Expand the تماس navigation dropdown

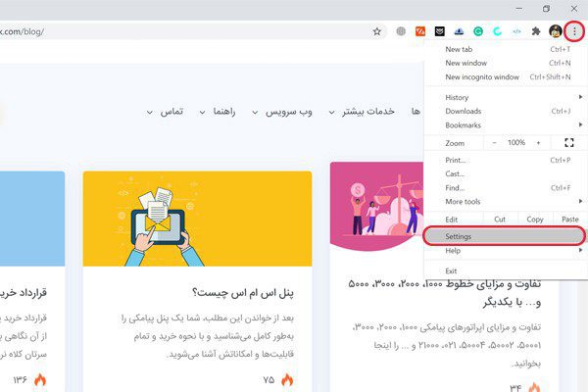(x=165, y=112)
